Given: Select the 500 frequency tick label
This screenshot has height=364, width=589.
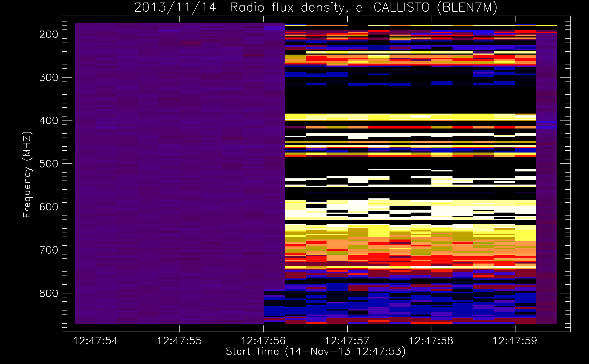Looking at the screenshot, I should point(49,164).
